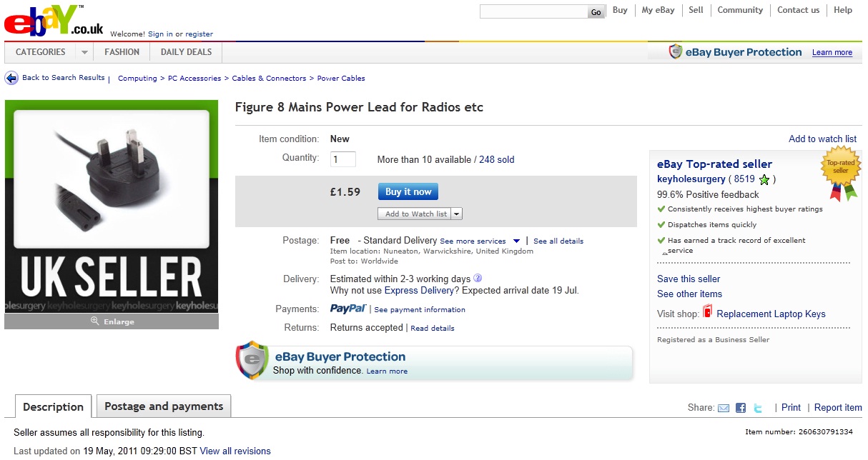This screenshot has height=460, width=868.
Task: Click the Buyer Protection shield in header
Action: coord(676,51)
